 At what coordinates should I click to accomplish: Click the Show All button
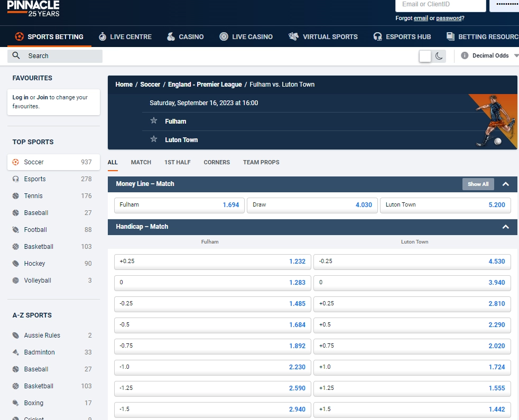coord(478,184)
